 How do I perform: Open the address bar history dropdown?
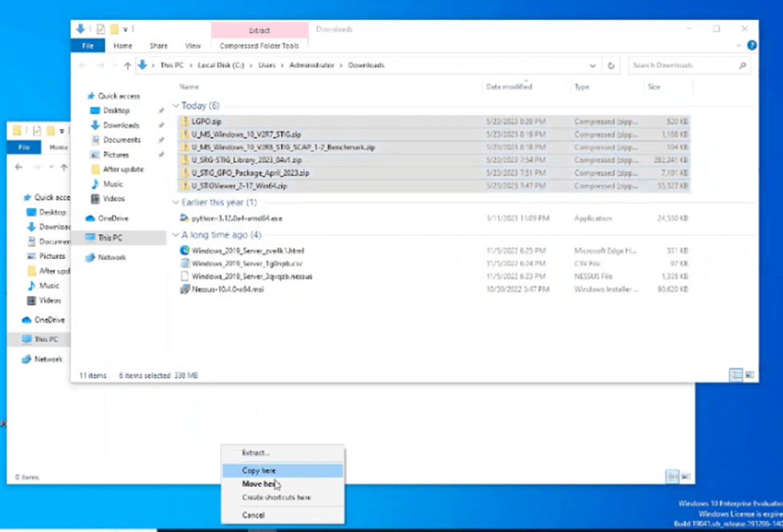coord(593,65)
